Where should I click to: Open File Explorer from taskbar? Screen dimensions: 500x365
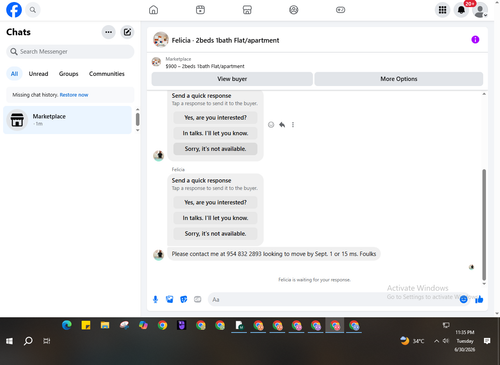click(105, 325)
